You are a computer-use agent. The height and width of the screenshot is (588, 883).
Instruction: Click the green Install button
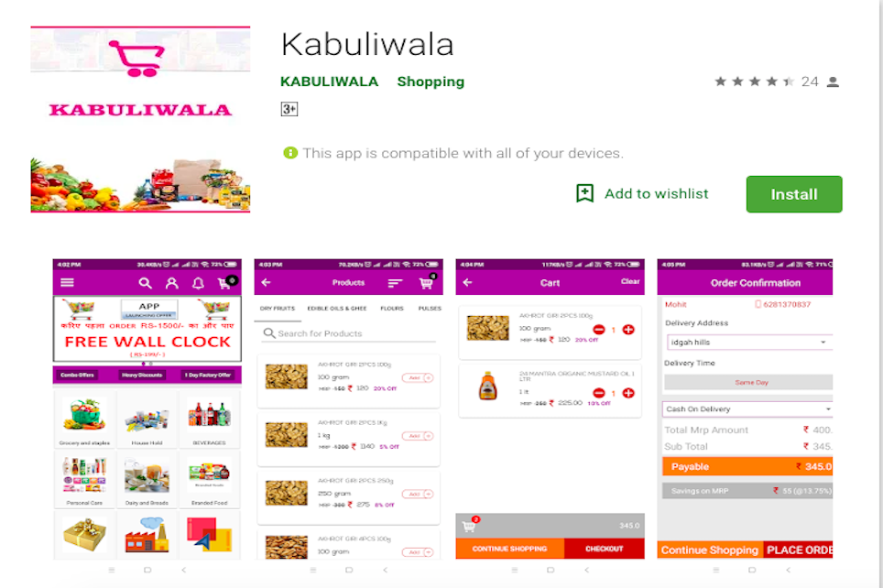[x=794, y=194]
